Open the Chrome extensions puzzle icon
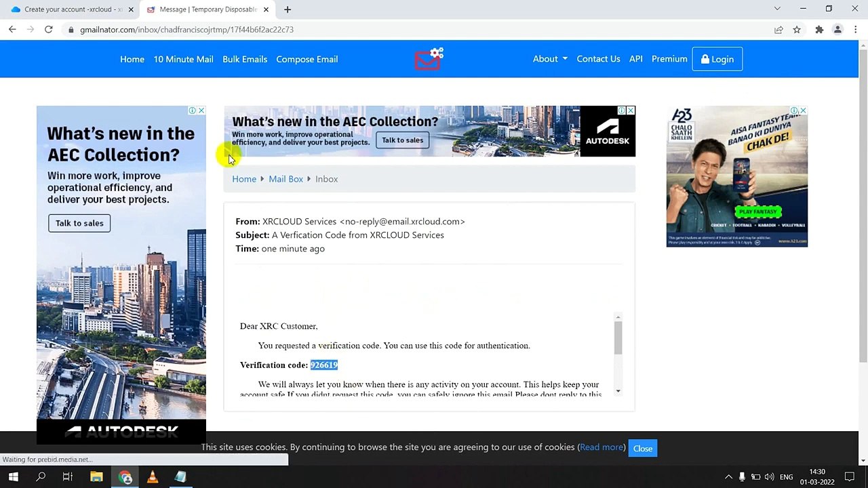868x488 pixels. click(x=819, y=30)
